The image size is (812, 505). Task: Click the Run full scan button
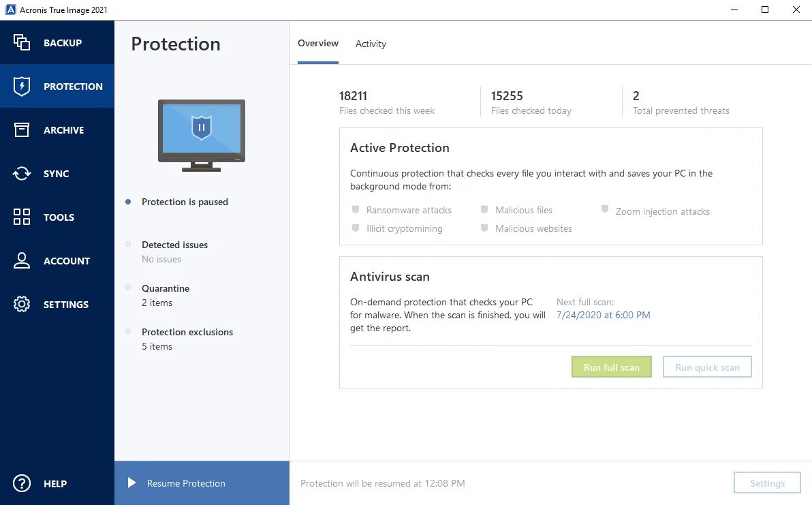tap(611, 367)
